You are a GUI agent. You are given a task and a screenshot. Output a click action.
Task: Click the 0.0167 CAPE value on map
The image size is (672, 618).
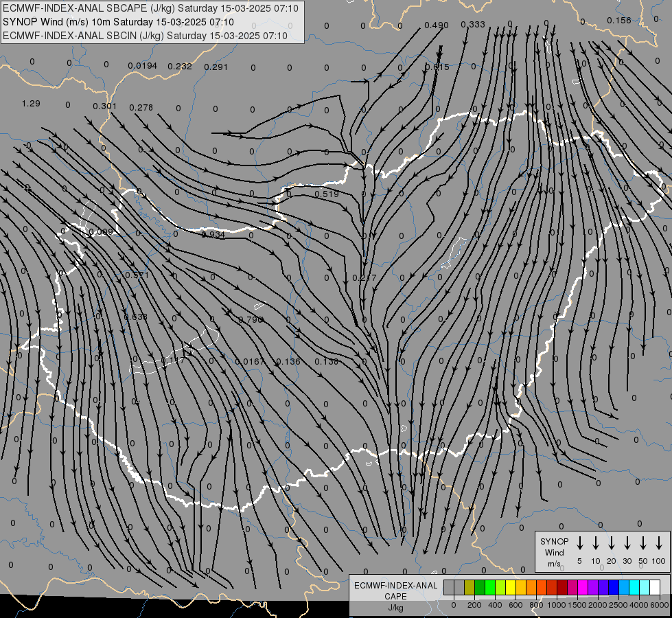tap(251, 362)
